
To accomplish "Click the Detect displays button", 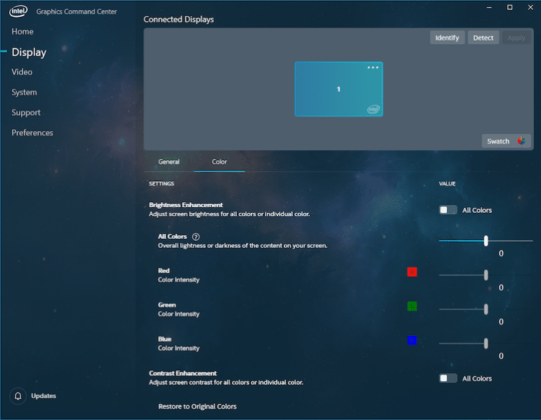I will pos(483,38).
